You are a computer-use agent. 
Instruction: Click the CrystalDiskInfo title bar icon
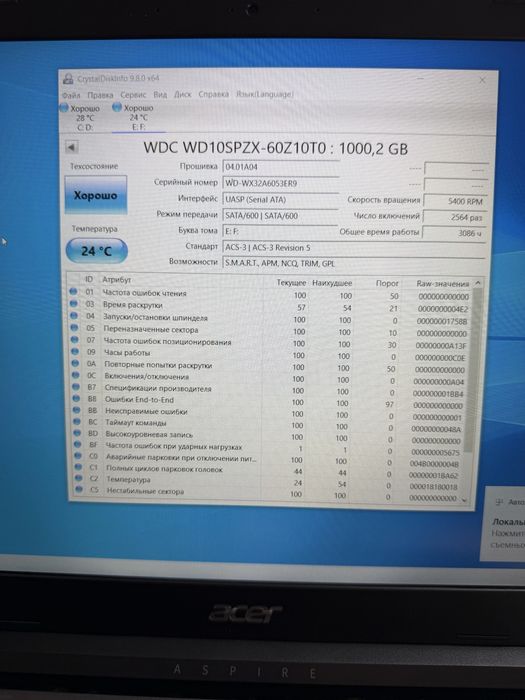coord(68,79)
